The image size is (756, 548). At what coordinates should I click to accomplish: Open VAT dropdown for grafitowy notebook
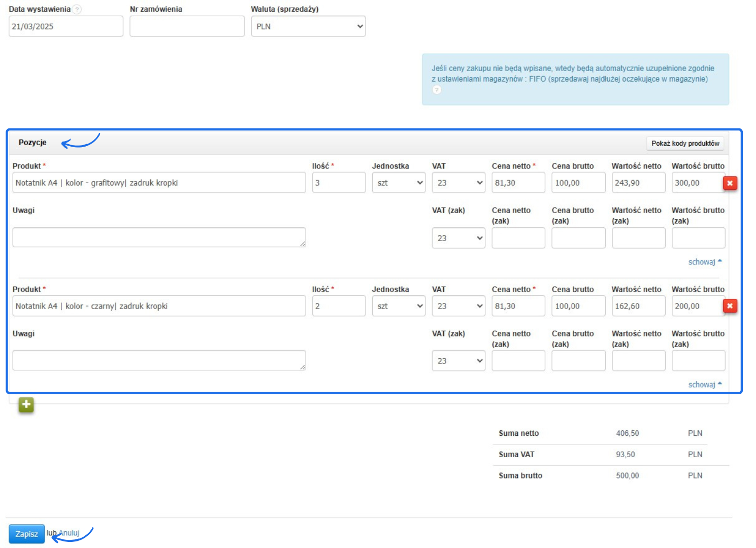coord(458,183)
